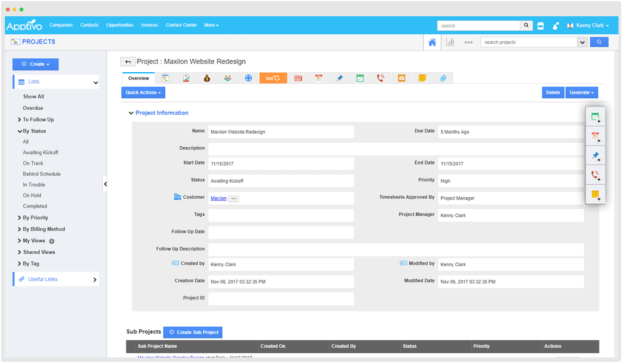Click the add task icon in floating sidebar

click(x=595, y=117)
